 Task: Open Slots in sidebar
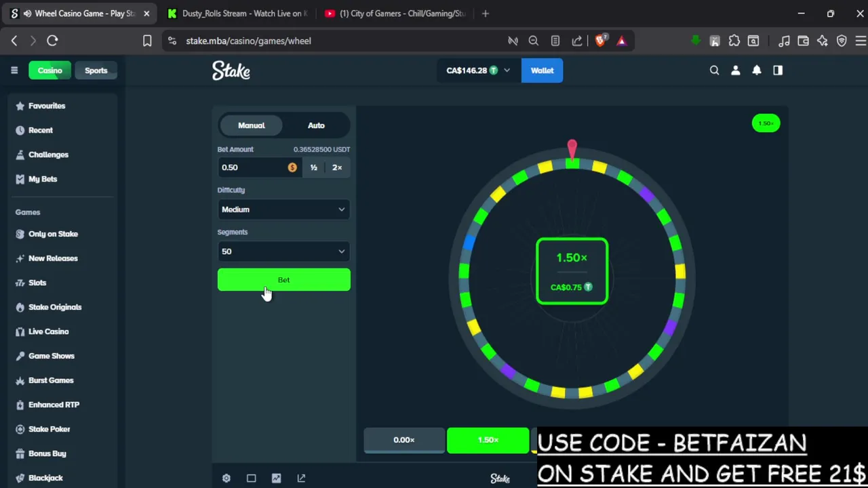point(37,283)
